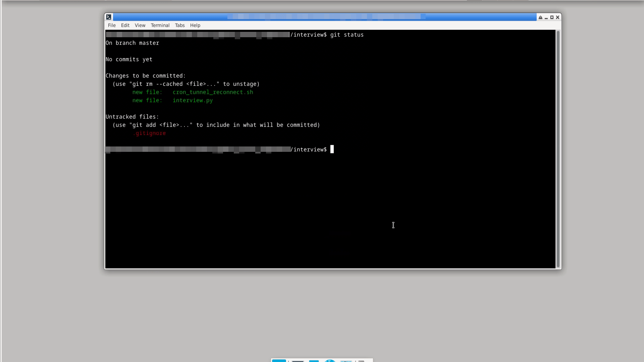This screenshot has height=362, width=644.
Task: Click the 'git rm --cached' hint line
Action: click(186, 84)
